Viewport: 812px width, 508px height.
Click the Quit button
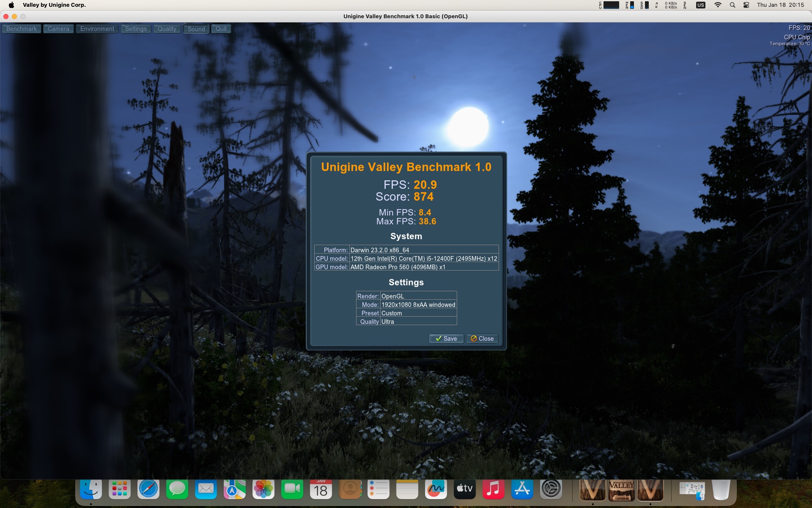point(221,29)
